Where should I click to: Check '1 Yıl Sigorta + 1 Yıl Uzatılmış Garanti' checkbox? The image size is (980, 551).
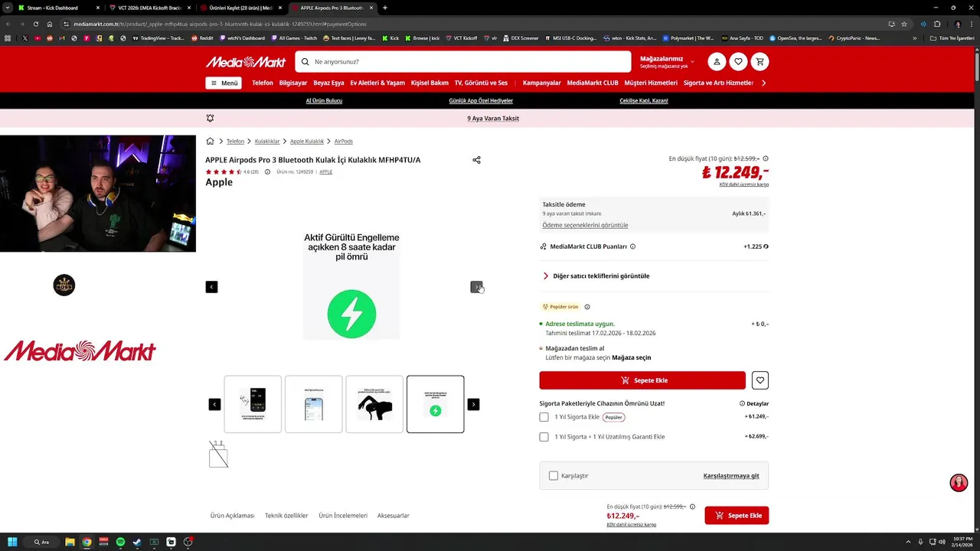tap(544, 437)
